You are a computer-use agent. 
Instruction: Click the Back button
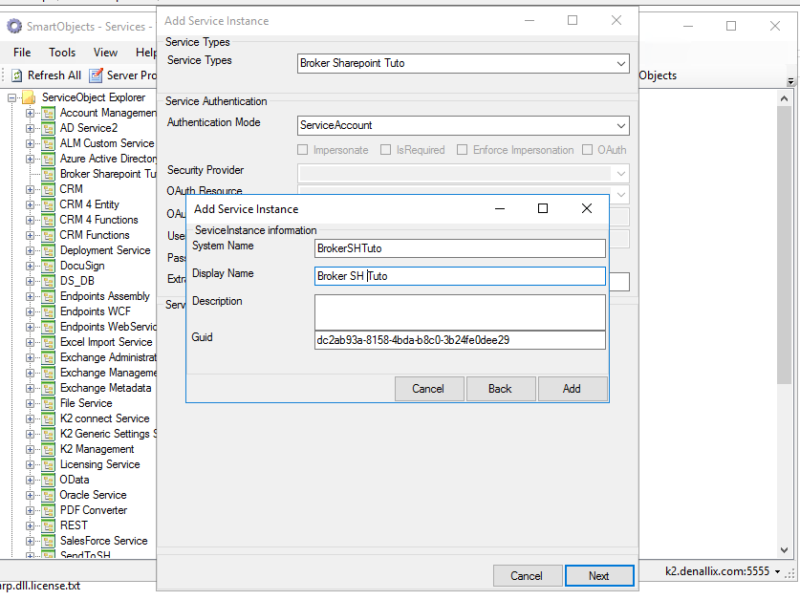click(500, 389)
